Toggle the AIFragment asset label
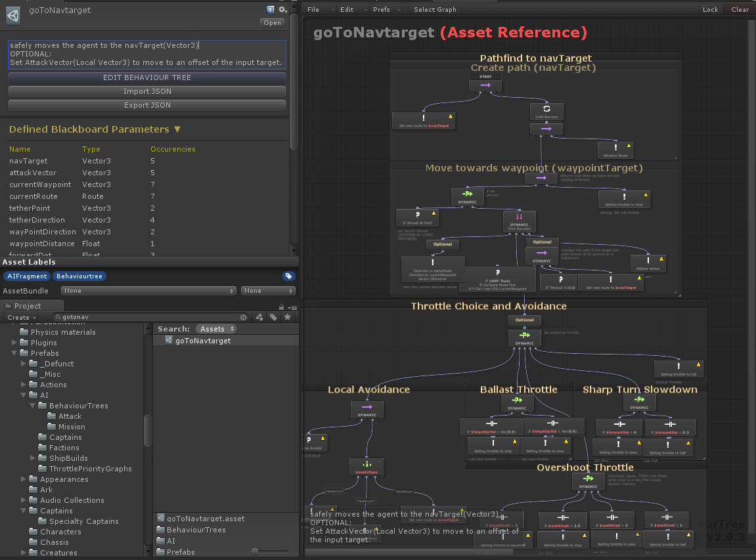The height and width of the screenshot is (560, 756). click(27, 276)
